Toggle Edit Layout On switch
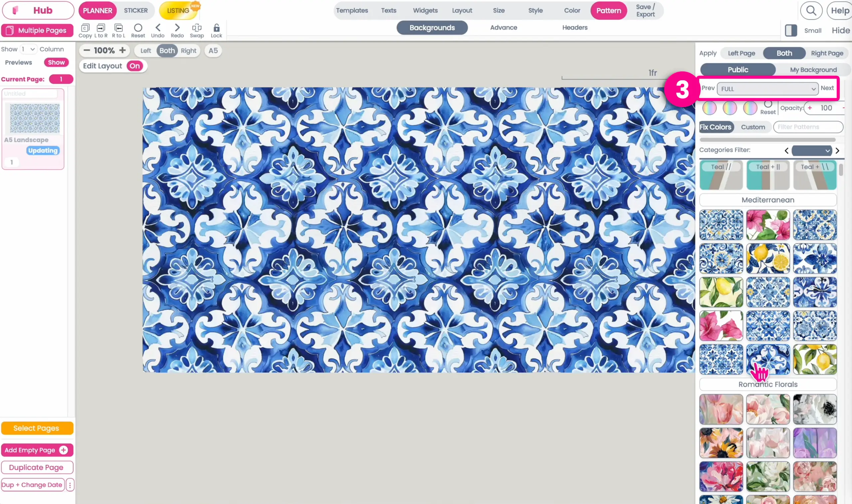Viewport: 852px width, 504px height. tap(134, 66)
